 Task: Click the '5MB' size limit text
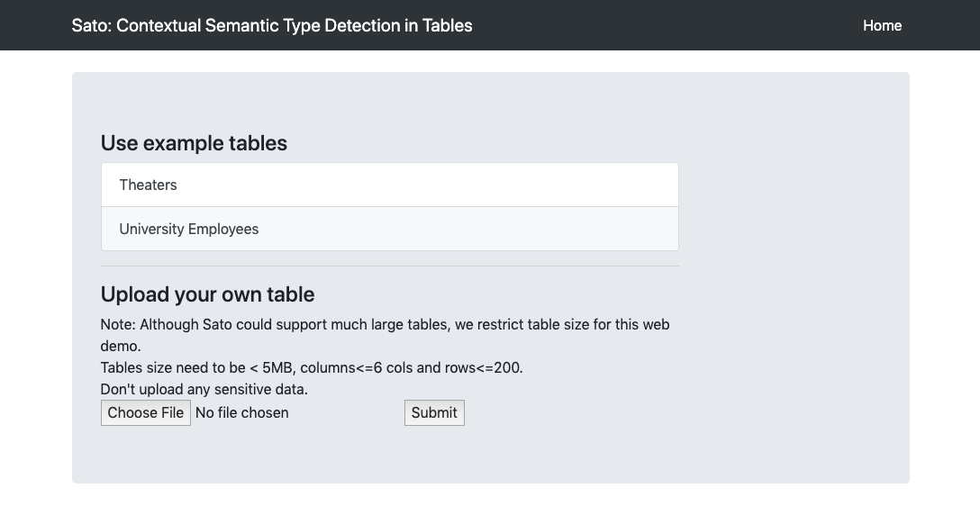point(277,367)
